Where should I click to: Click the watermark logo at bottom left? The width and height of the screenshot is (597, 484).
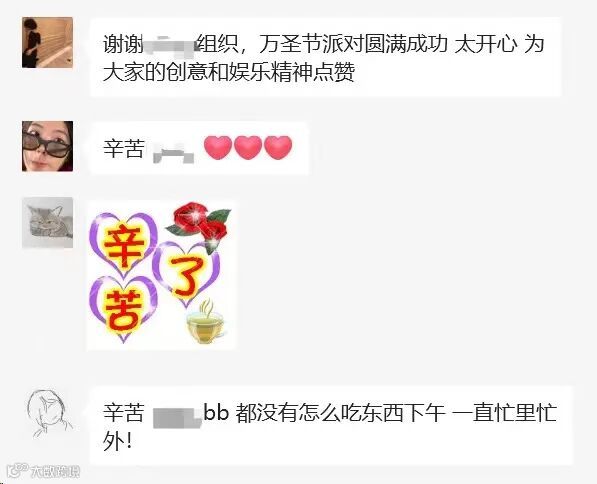[45, 471]
